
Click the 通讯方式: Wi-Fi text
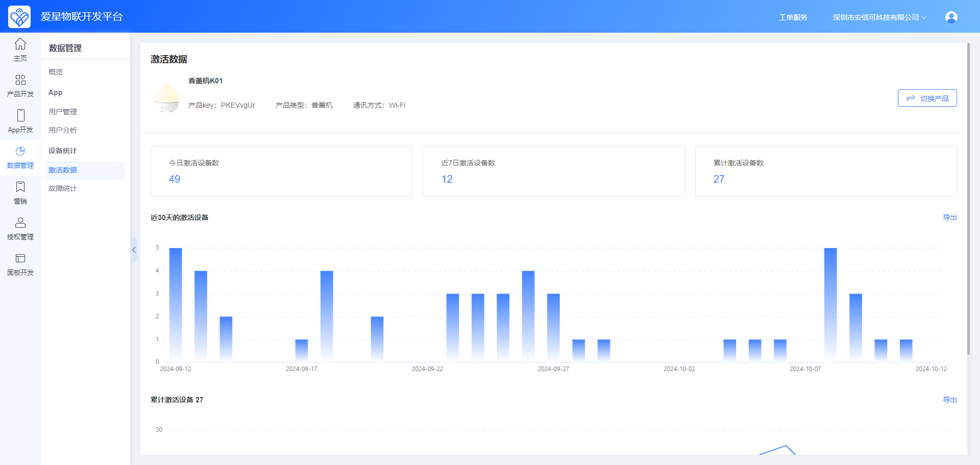click(x=379, y=105)
